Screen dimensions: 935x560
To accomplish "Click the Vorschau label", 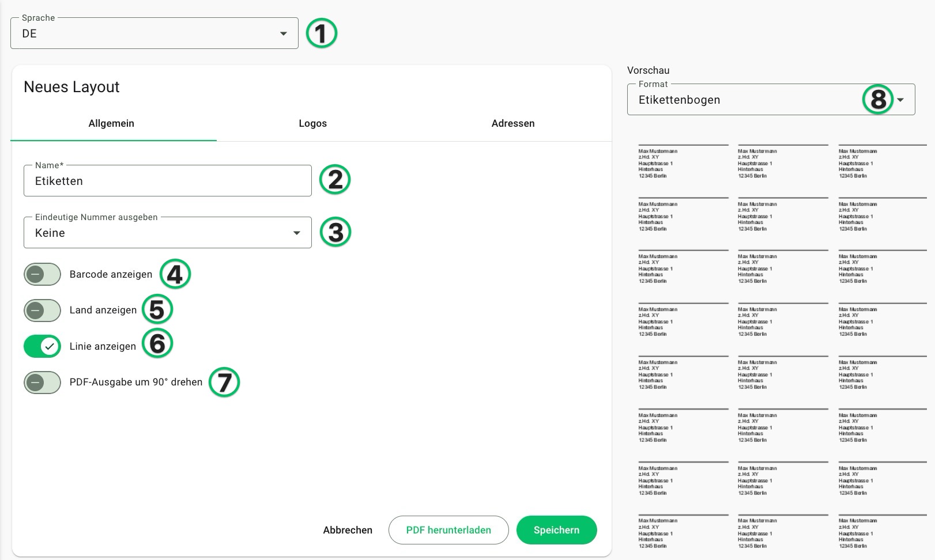I will click(649, 70).
